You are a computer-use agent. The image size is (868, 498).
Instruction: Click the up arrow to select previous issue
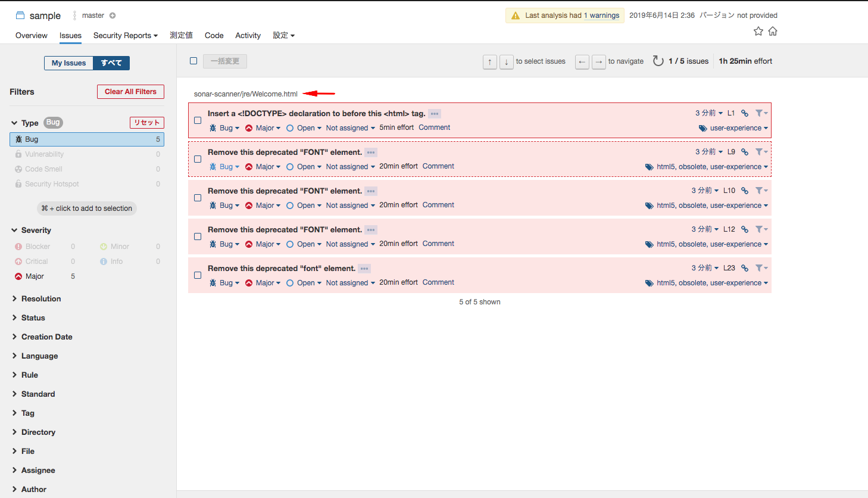(490, 62)
